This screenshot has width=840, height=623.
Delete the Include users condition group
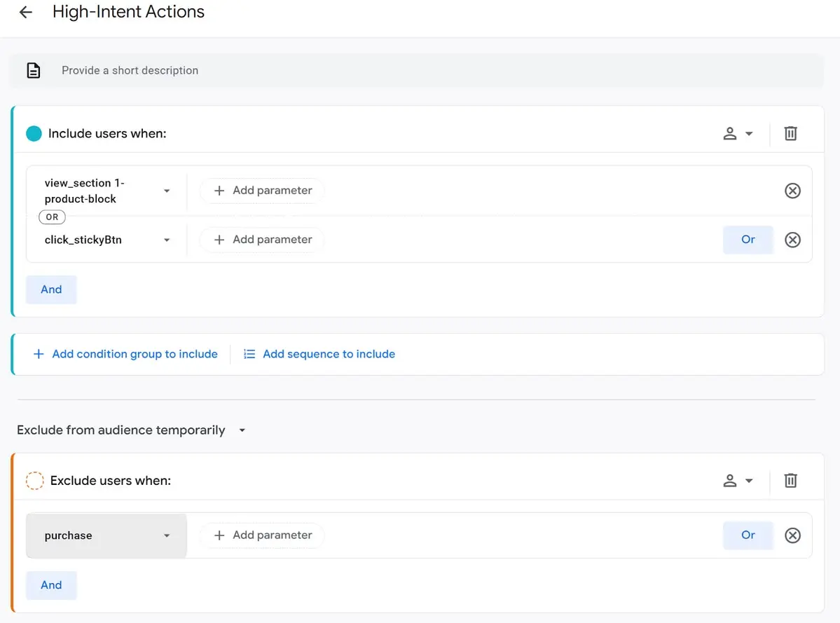pyautogui.click(x=791, y=133)
